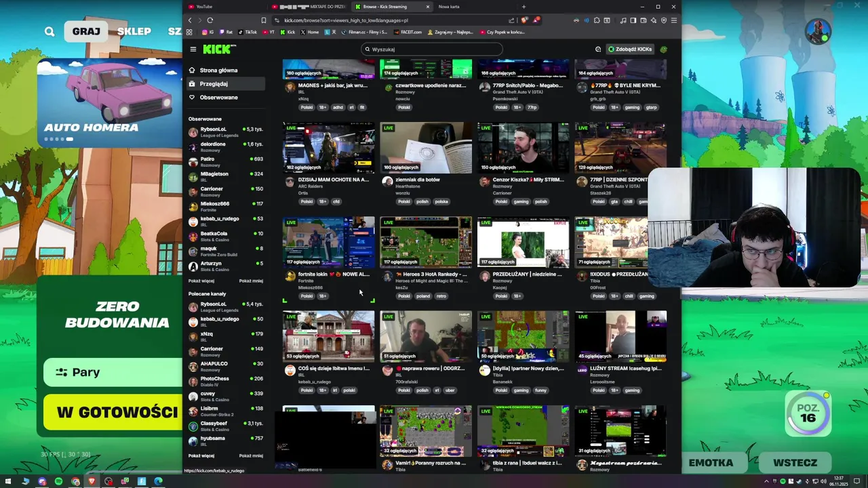The width and height of the screenshot is (868, 488).
Task: Click the funny tag under Bananekk stream
Action: click(x=540, y=390)
